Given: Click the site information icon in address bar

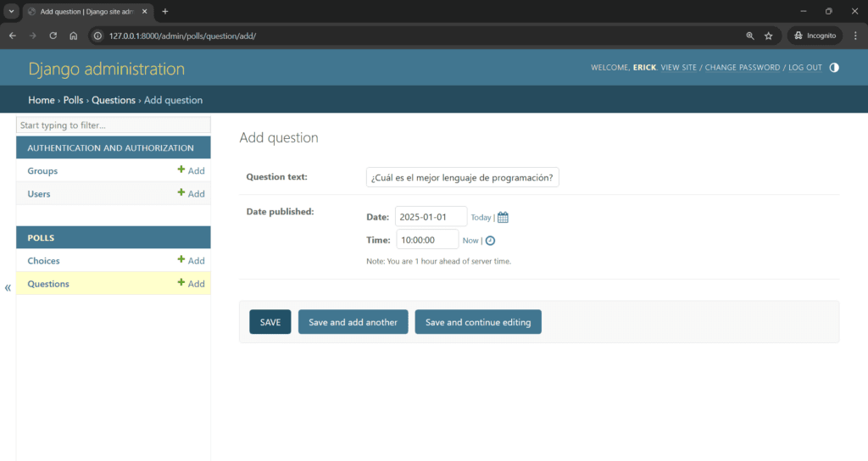Looking at the screenshot, I should click(97, 36).
